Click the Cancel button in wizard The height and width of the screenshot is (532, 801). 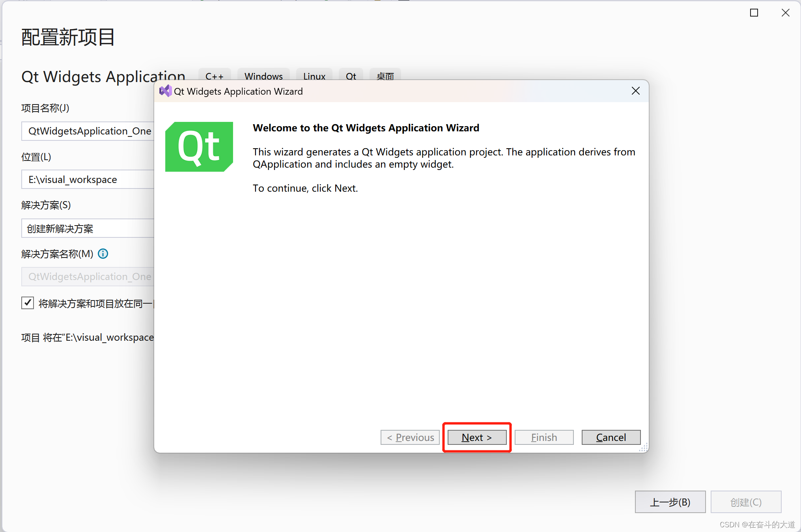click(611, 437)
